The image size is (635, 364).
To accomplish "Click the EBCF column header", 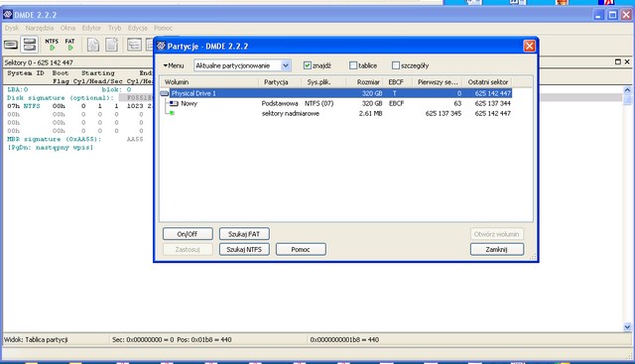I will (397, 82).
